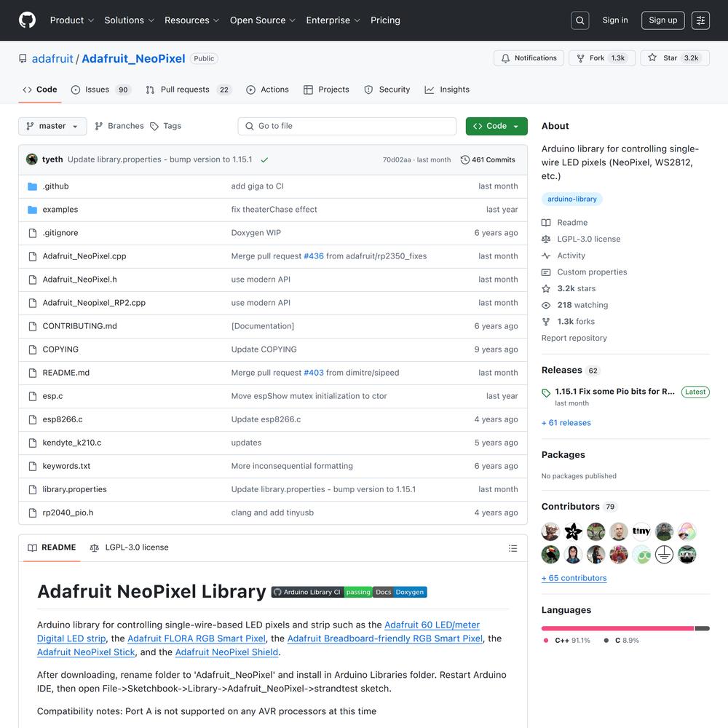Click tyeth's avatar in commit bar
The height and width of the screenshot is (728, 728).
point(32,159)
